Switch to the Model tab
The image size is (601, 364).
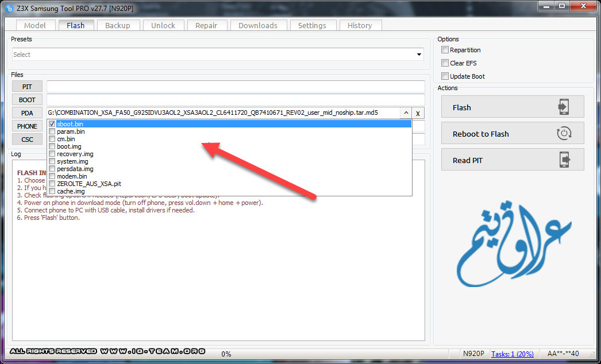(x=35, y=25)
